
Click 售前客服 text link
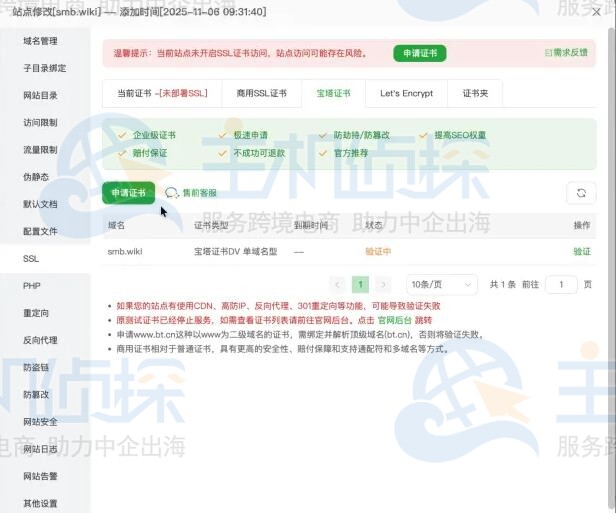(x=200, y=193)
